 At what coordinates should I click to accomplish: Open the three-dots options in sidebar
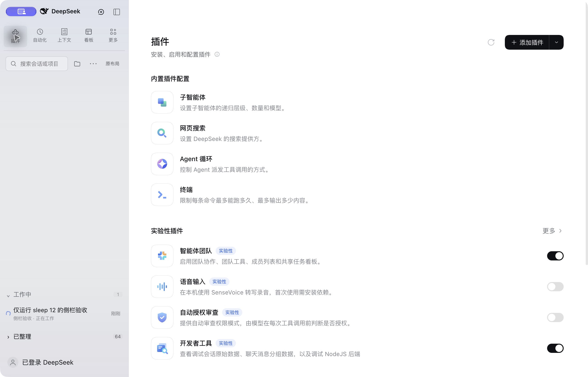pyautogui.click(x=93, y=64)
